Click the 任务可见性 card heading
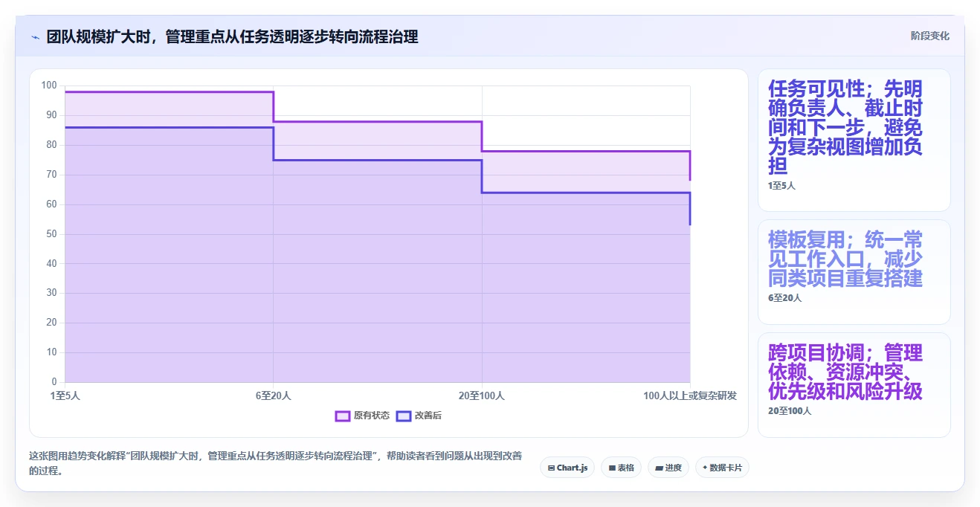This screenshot has height=507, width=980. [845, 127]
